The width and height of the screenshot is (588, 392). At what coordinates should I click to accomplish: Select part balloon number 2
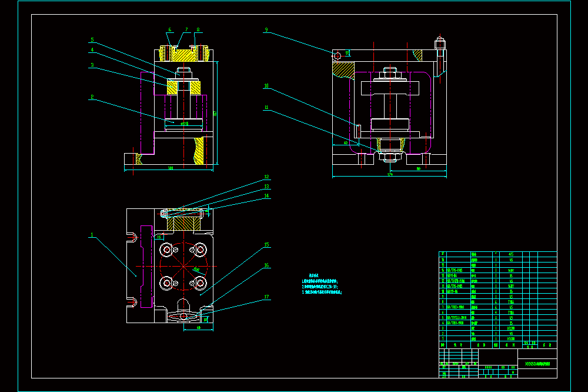pyautogui.click(x=92, y=97)
